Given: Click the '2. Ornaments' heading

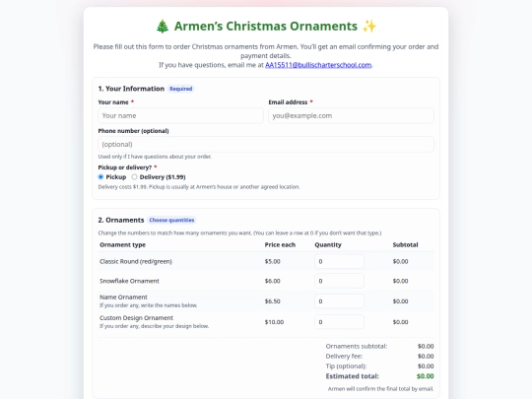Looking at the screenshot, I should pyautogui.click(x=121, y=221).
